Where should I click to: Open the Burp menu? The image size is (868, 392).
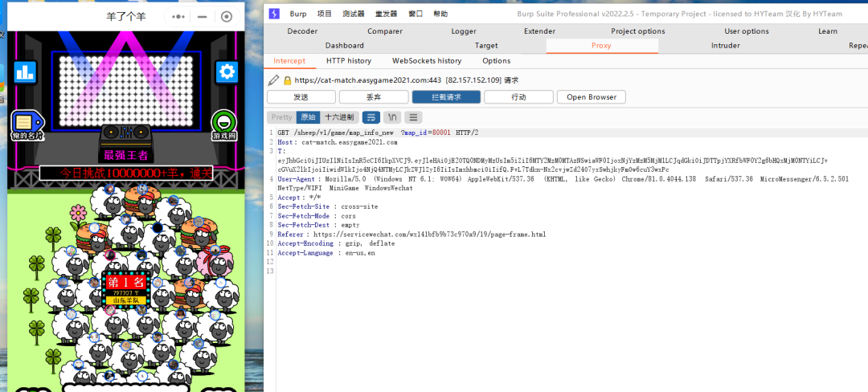(298, 14)
